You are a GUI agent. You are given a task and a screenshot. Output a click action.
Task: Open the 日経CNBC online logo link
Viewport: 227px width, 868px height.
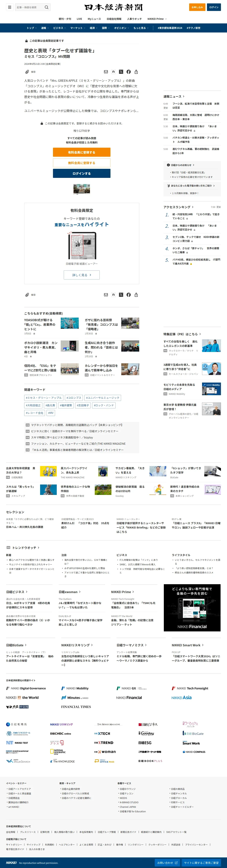pos(61,734)
